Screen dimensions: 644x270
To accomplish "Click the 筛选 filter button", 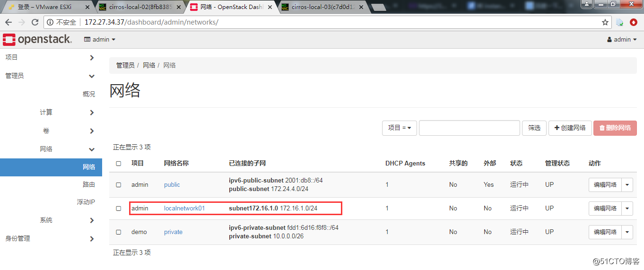I will [534, 128].
